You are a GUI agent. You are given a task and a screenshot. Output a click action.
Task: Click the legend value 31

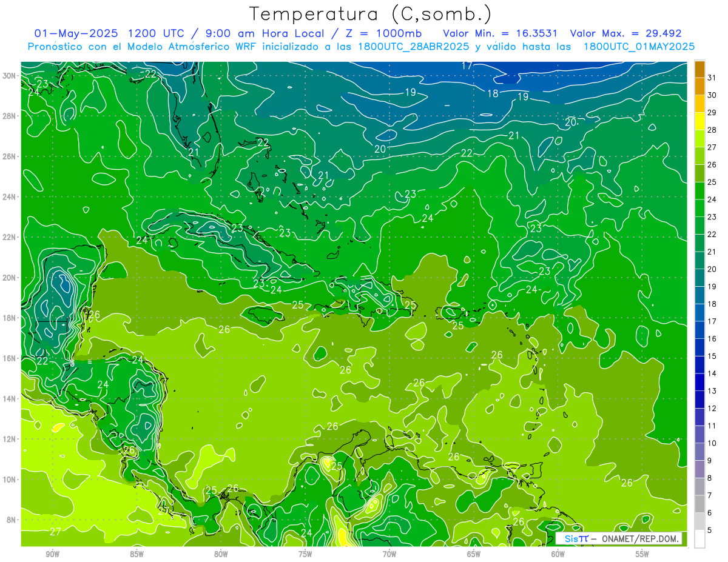(x=712, y=78)
